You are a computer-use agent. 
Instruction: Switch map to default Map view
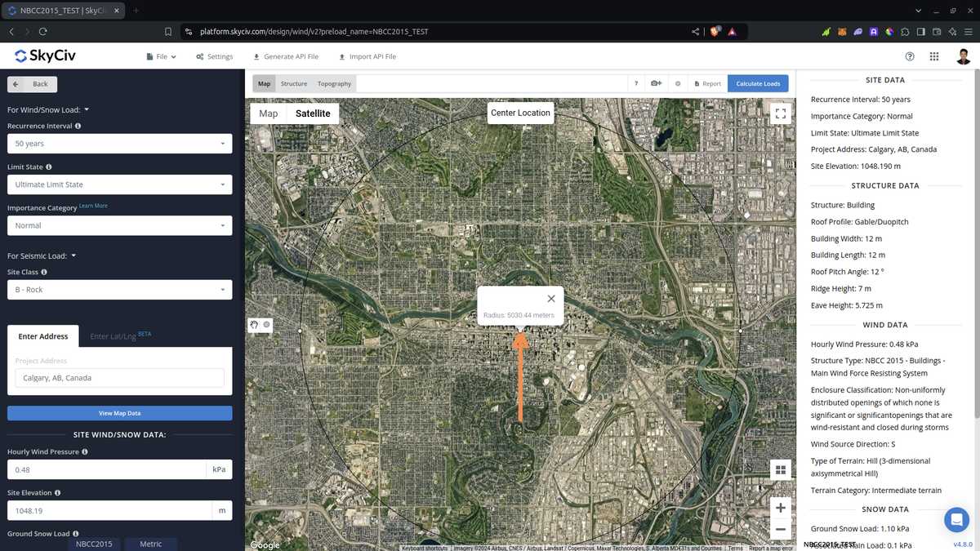268,113
